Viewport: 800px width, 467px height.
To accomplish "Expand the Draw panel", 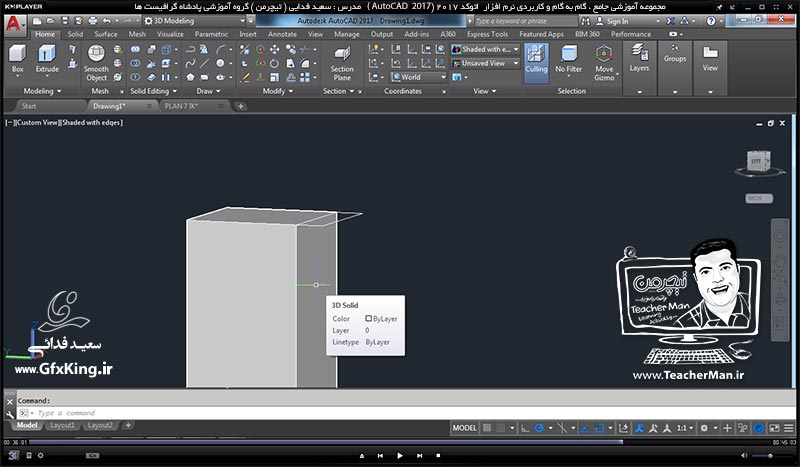I will [x=208, y=91].
